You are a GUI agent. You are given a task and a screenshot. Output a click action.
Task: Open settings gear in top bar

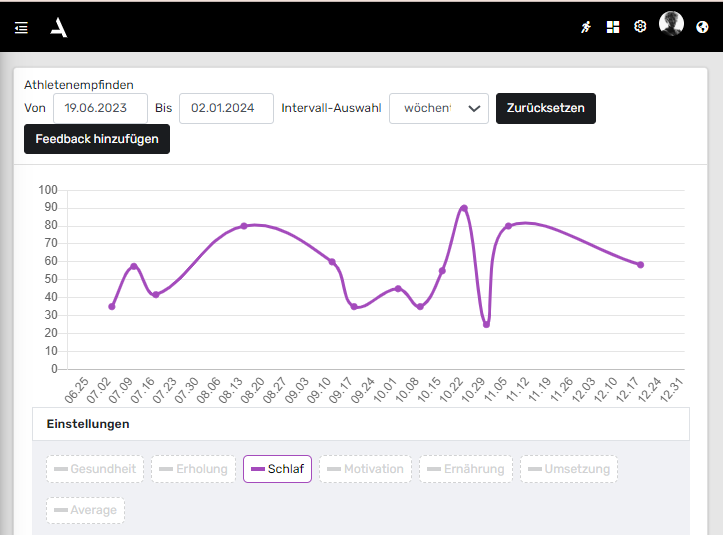[640, 27]
